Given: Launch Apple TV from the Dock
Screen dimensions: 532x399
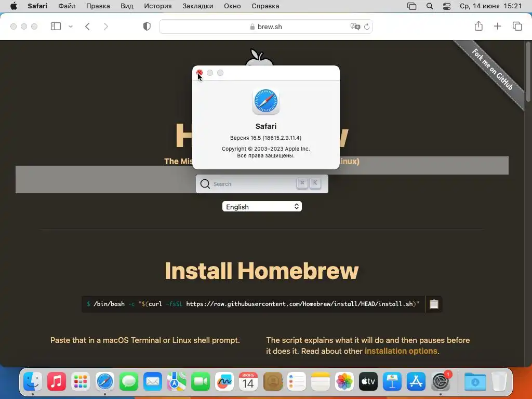Looking at the screenshot, I should (368, 381).
